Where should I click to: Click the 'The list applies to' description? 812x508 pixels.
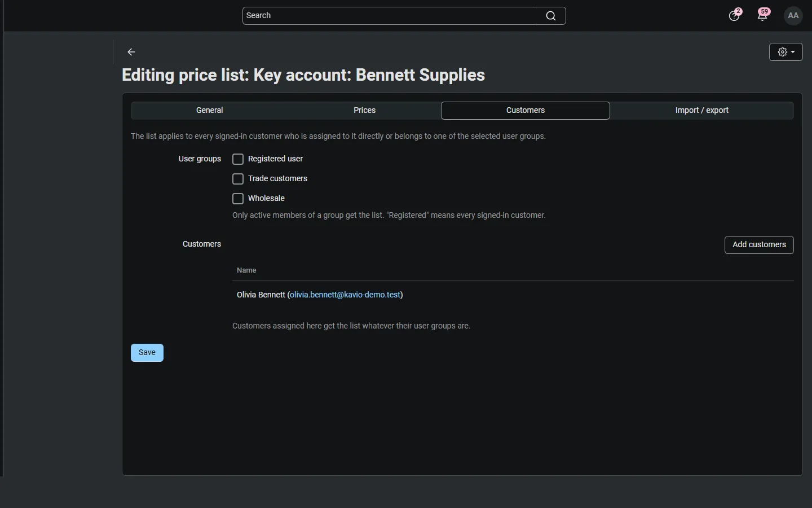338,137
